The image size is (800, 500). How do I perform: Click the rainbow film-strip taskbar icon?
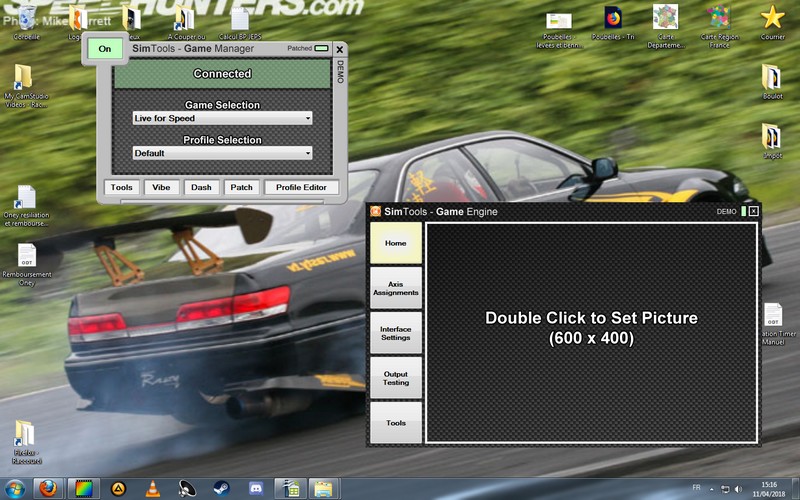pos(83,489)
